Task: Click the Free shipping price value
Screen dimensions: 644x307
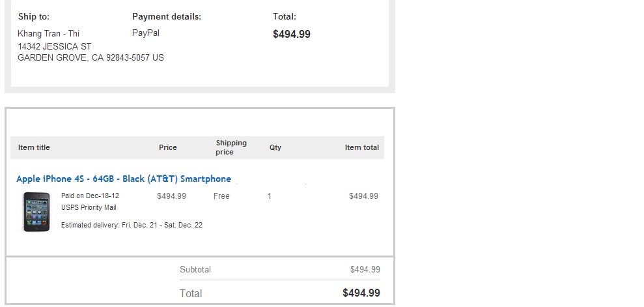Action: pyautogui.click(x=221, y=196)
